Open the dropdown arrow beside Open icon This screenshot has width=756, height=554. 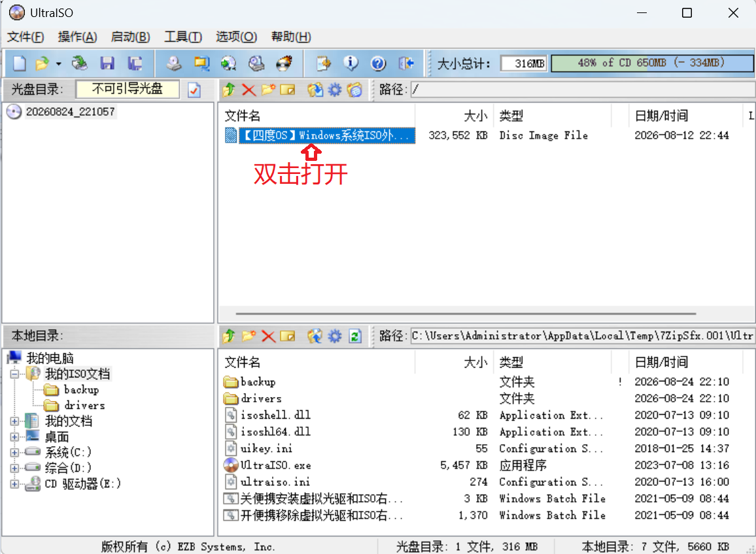click(x=58, y=63)
